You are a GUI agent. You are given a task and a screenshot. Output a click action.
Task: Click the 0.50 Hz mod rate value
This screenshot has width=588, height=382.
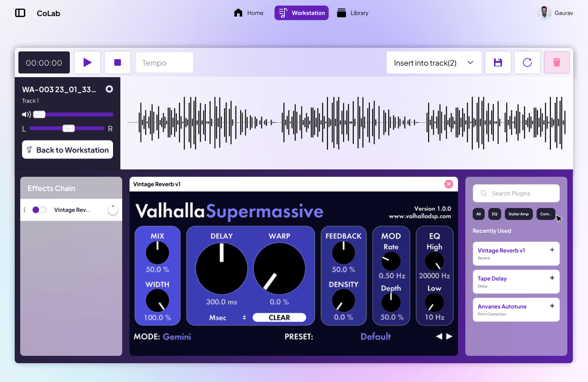click(x=392, y=276)
